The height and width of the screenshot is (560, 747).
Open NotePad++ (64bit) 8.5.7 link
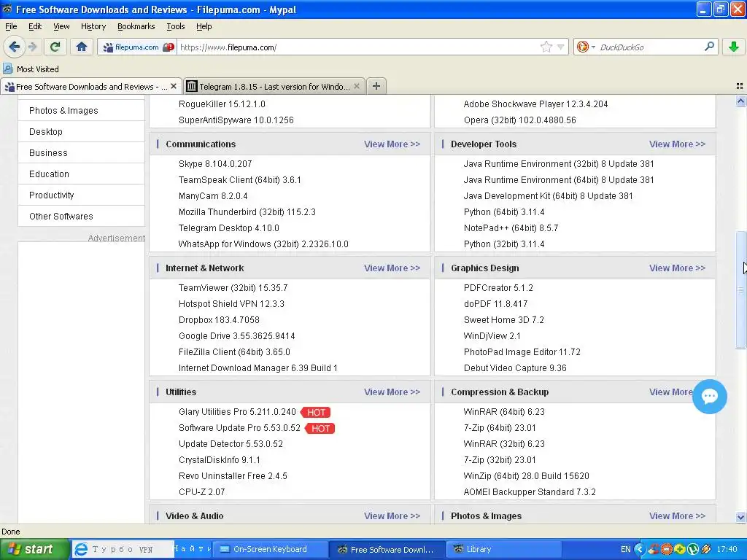[x=511, y=228]
